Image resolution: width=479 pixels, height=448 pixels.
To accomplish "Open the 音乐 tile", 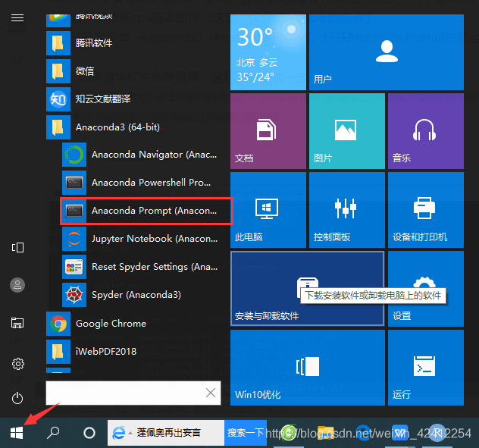I will click(x=426, y=131).
